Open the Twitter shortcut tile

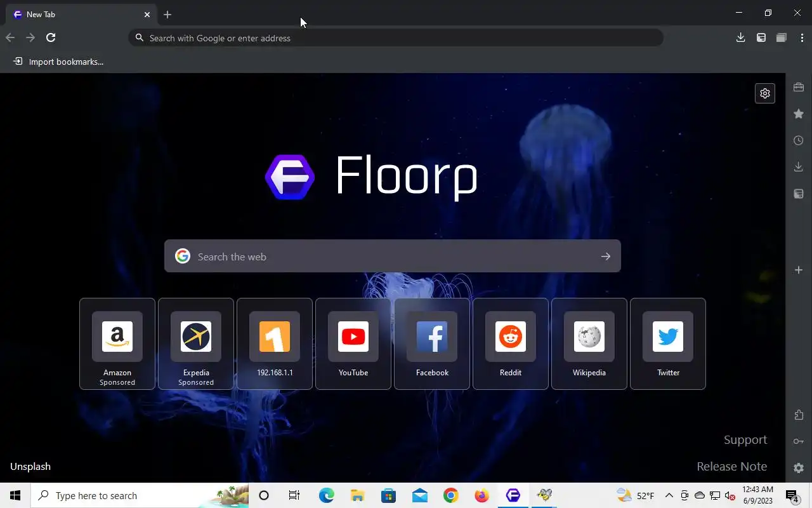[668, 344]
